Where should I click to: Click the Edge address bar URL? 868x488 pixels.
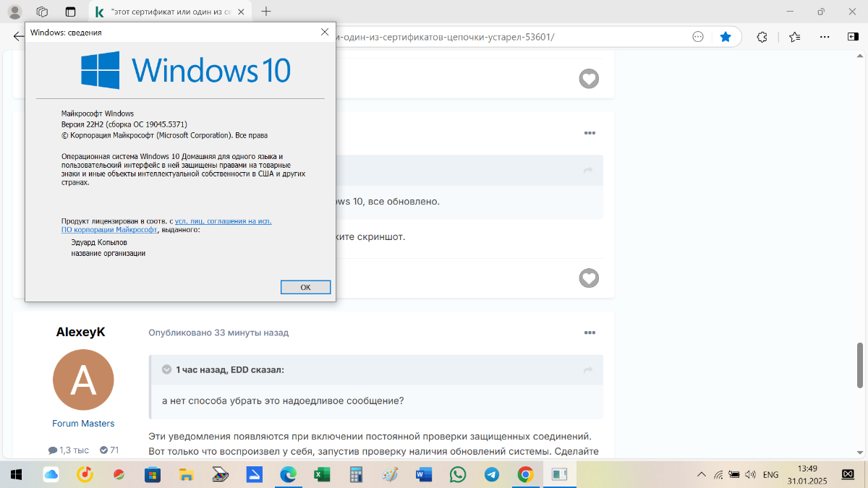click(x=445, y=37)
